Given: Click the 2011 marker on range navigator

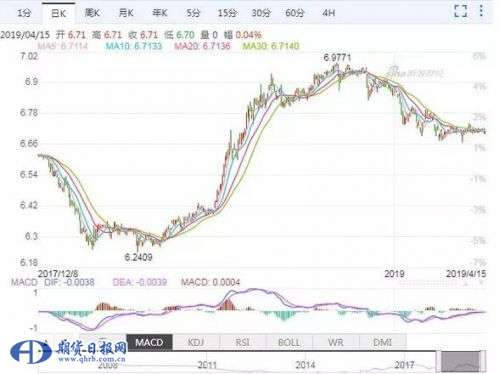Looking at the screenshot, I should point(207,365).
